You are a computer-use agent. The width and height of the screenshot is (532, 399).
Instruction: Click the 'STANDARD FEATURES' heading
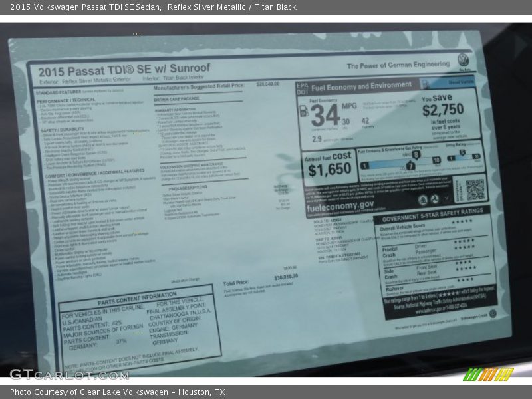59,92
